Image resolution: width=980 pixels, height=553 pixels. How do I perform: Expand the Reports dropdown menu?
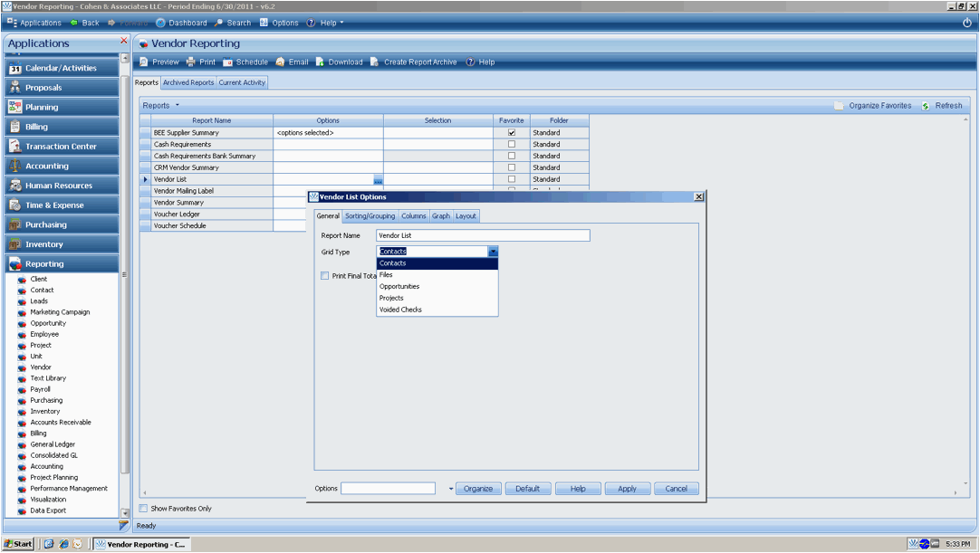(x=161, y=106)
